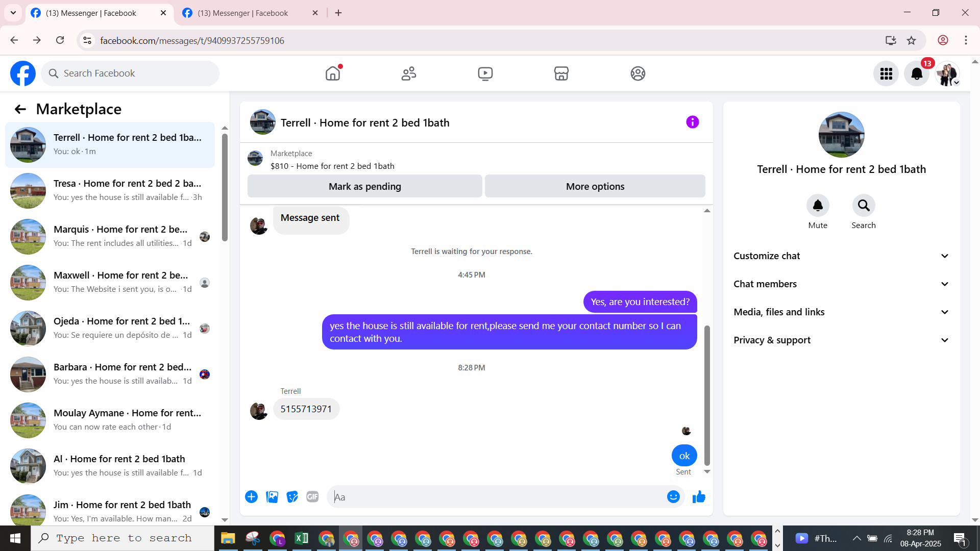Toggle the conversation information panel
The image size is (980, 551).
coord(692,122)
